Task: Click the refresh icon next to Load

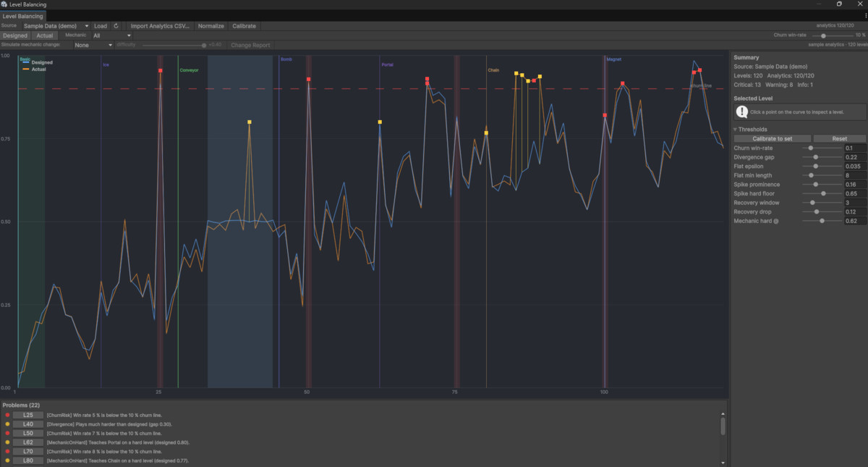Action: 116,26
